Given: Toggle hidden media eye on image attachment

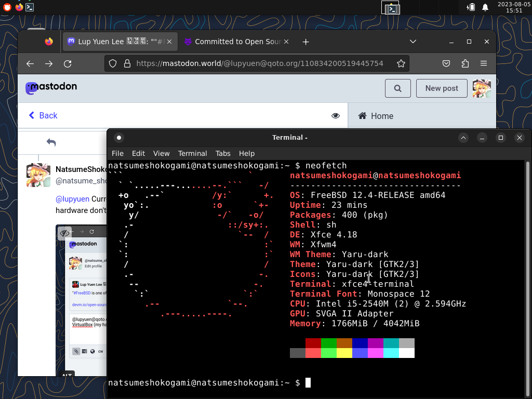Looking at the screenshot, I should tap(64, 233).
